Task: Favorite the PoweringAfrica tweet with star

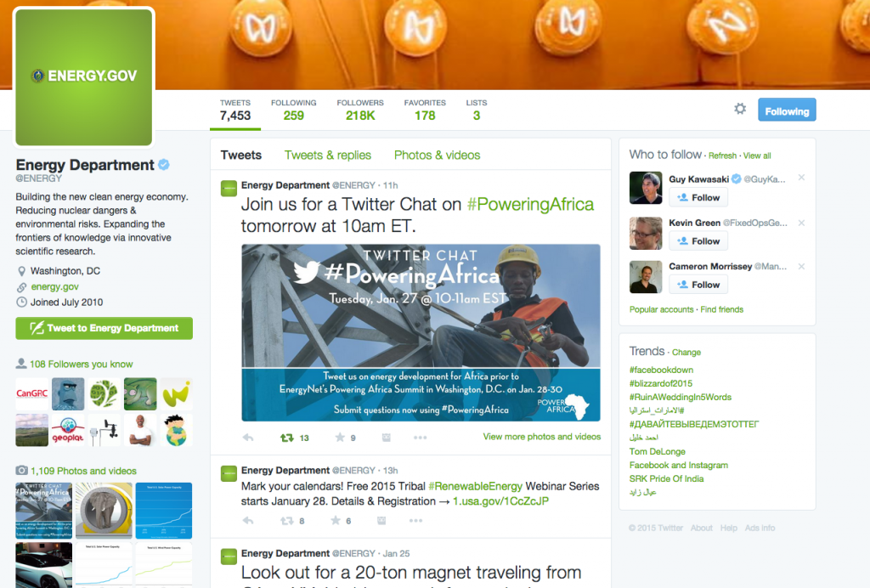Action: pos(340,438)
